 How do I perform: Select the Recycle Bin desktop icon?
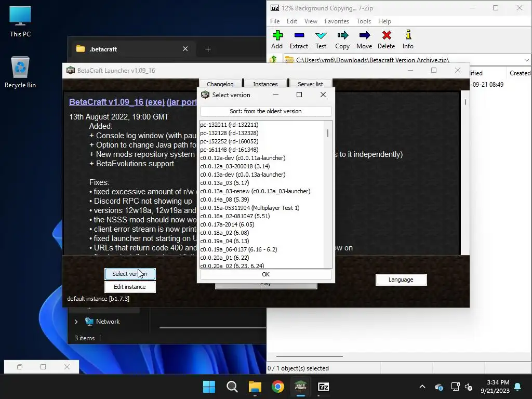click(x=20, y=72)
